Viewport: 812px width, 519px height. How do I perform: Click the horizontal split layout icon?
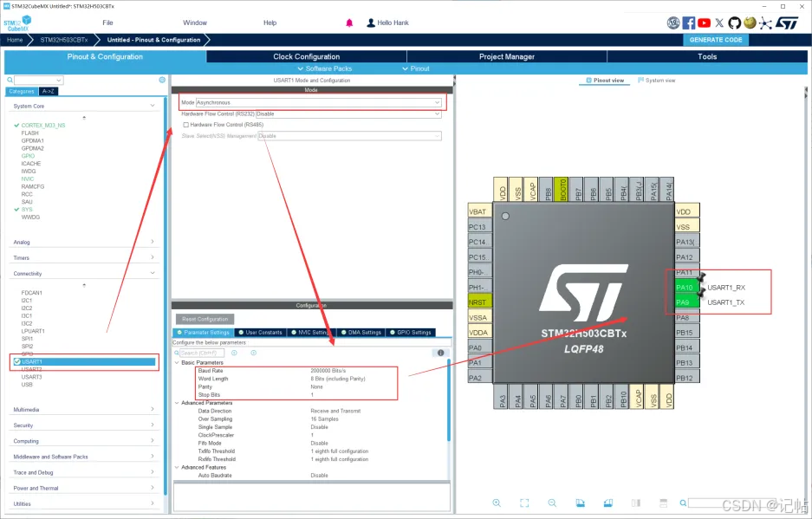click(663, 503)
